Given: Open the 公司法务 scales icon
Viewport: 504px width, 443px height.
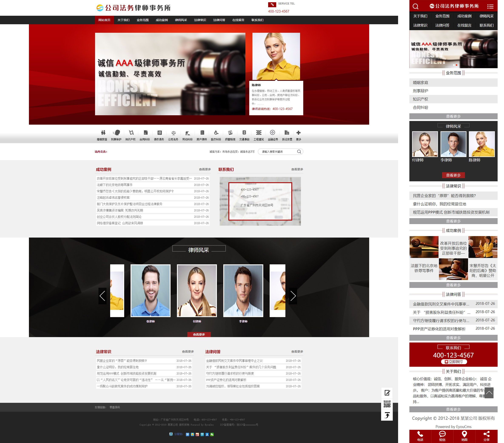Looking at the screenshot, I should point(173,133).
